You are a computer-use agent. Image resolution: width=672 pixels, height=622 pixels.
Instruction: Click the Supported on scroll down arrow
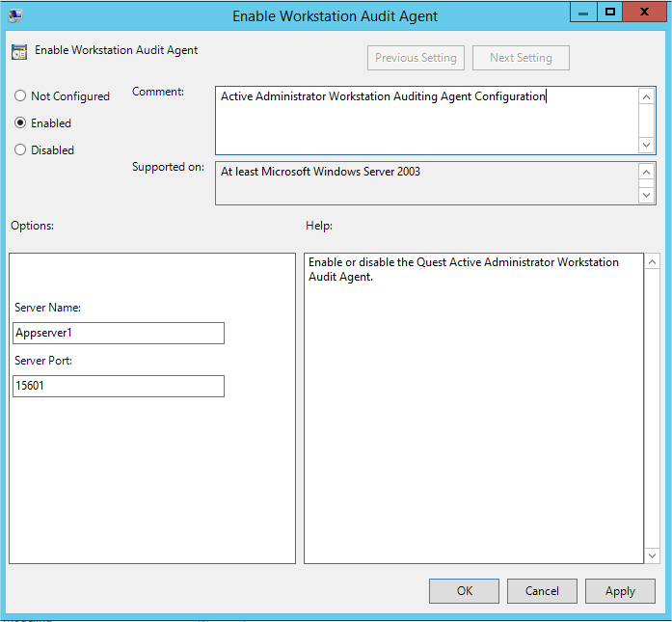[x=646, y=195]
